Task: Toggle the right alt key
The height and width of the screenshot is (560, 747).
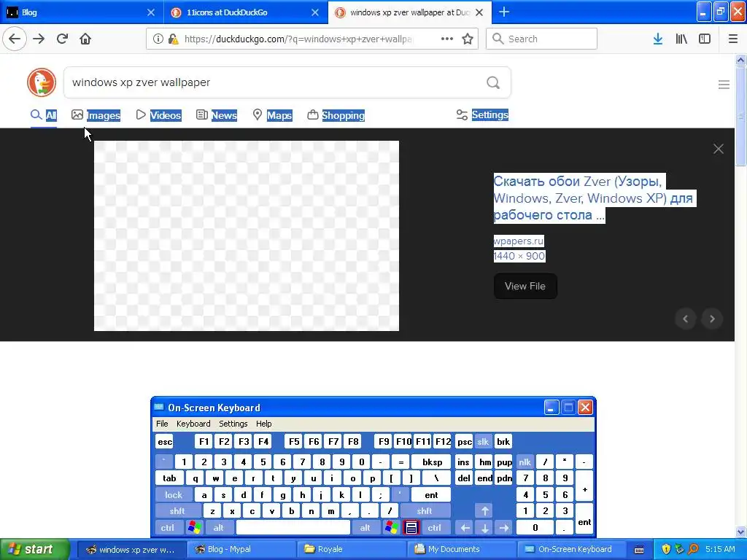Action: point(365,527)
